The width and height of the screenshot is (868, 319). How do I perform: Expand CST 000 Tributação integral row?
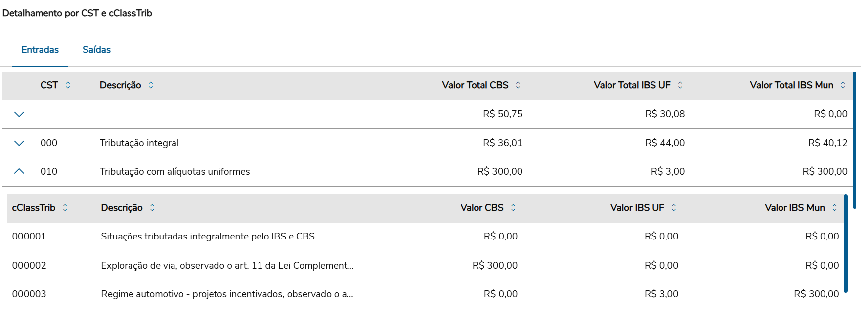[19, 143]
